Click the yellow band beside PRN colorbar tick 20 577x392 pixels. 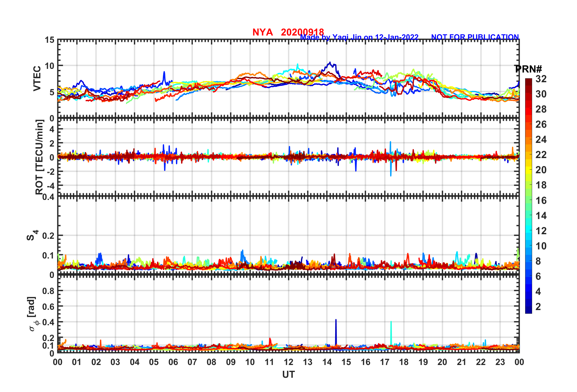pos(528,170)
